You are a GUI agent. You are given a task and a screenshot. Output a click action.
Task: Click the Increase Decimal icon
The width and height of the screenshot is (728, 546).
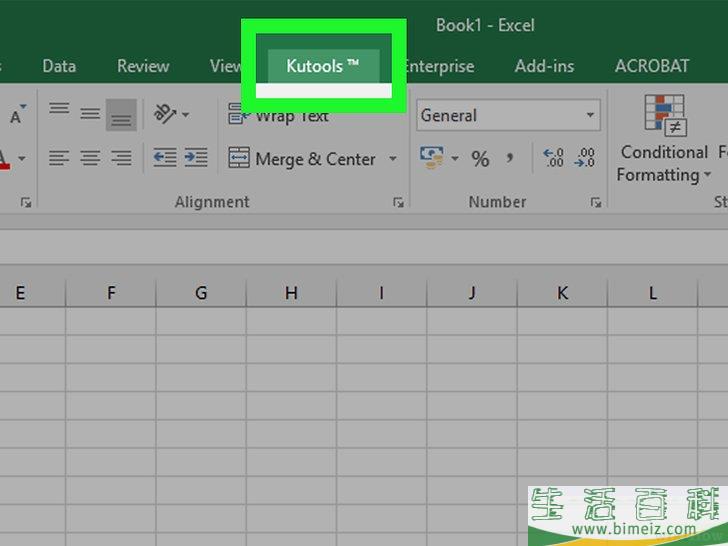(553, 158)
